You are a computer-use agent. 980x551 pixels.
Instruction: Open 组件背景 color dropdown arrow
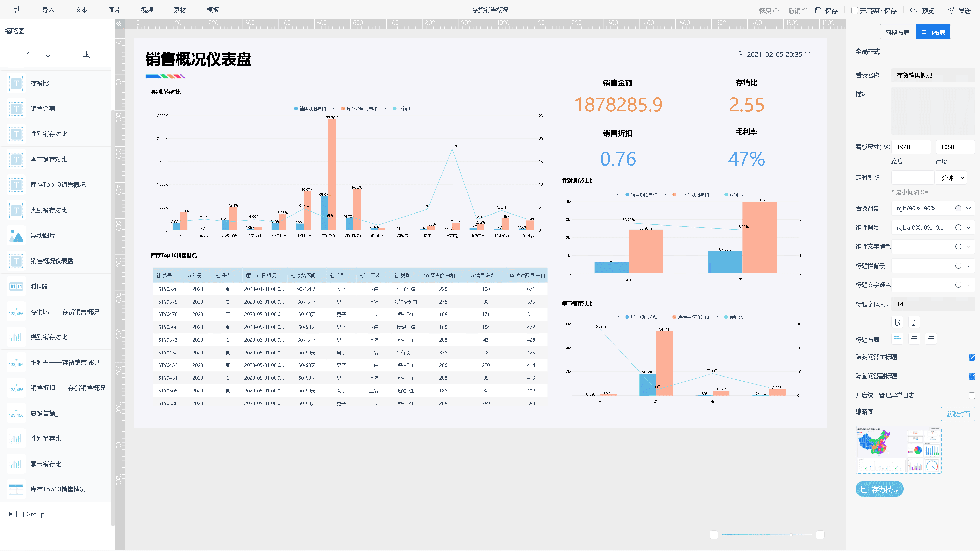point(969,227)
